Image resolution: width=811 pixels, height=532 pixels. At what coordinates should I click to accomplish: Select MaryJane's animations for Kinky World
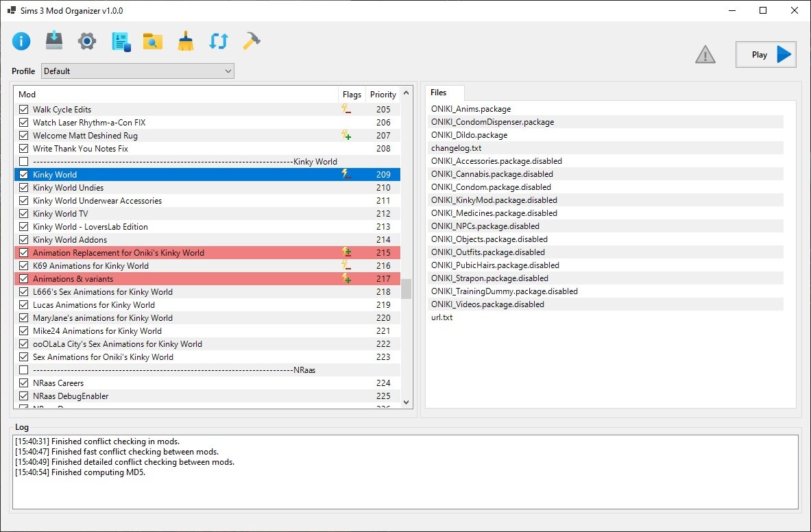click(208, 317)
